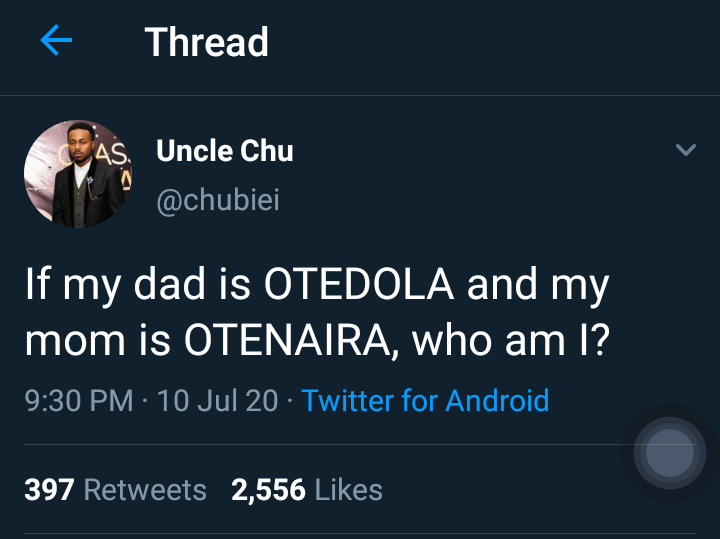
Task: Select the 9:30 PM timestamp
Action: [79, 400]
